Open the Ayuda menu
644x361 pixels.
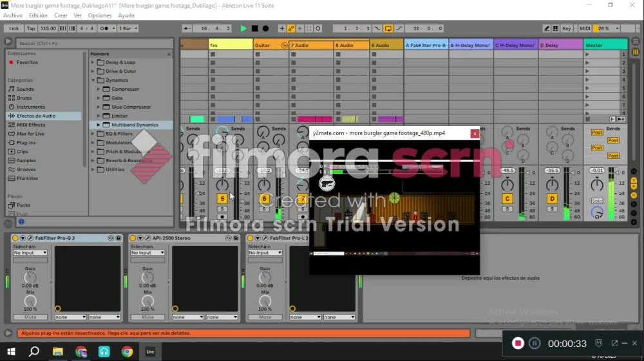tap(126, 15)
